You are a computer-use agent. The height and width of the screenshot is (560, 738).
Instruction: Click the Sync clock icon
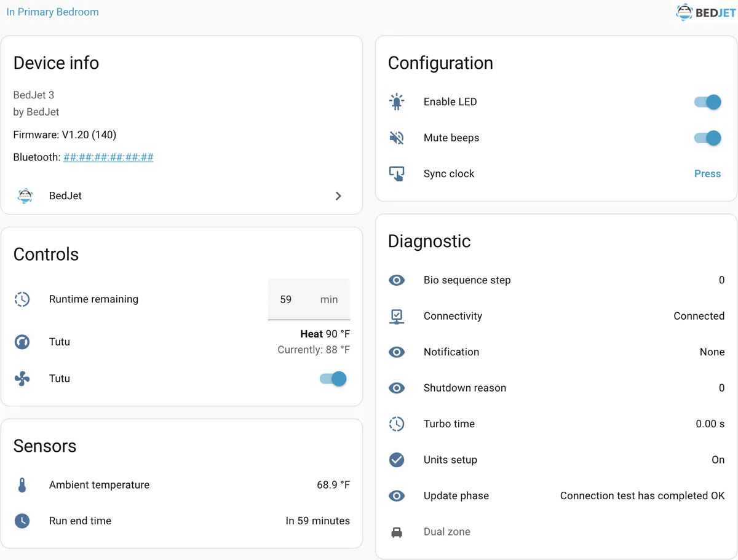click(x=397, y=174)
